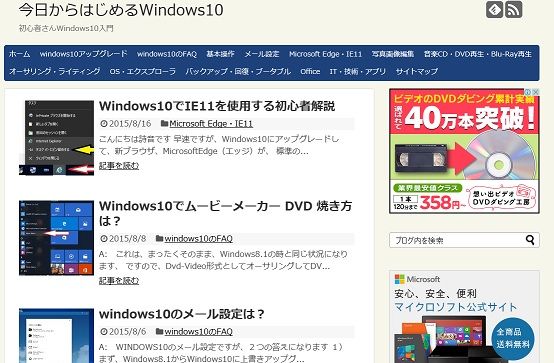This screenshot has height=363, width=554.
Task: Click the date 2015/8/16
Action: coord(130,124)
